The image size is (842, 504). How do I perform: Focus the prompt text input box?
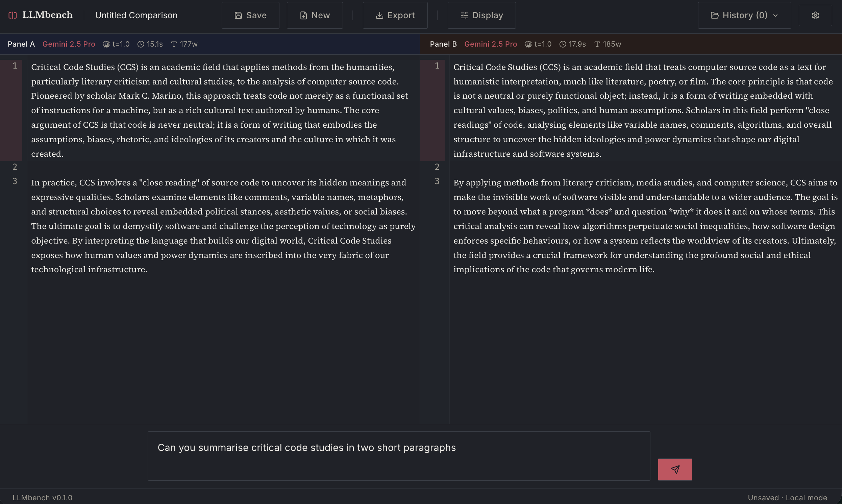tap(398, 455)
